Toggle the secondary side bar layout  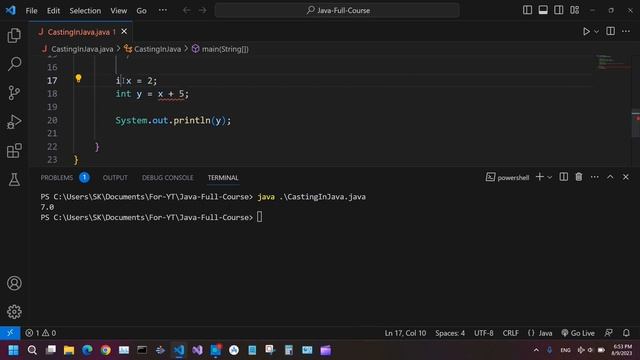pos(558,10)
